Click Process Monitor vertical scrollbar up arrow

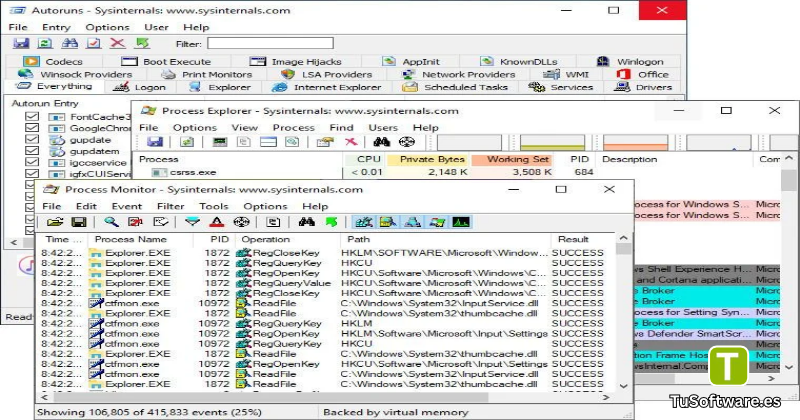click(623, 238)
